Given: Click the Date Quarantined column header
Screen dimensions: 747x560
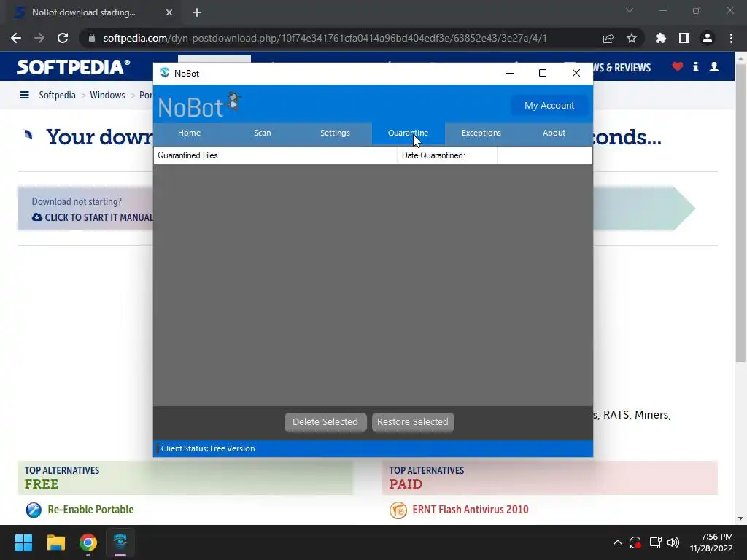Looking at the screenshot, I should coord(447,155).
